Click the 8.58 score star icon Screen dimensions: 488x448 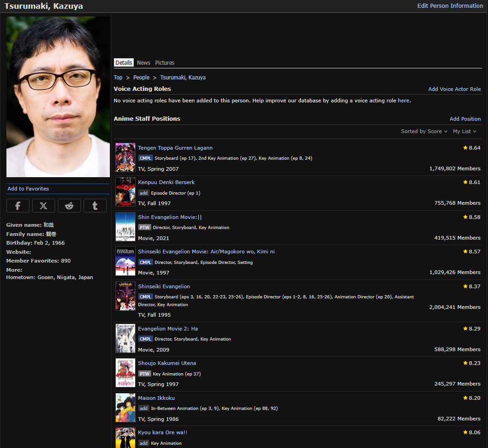[465, 217]
